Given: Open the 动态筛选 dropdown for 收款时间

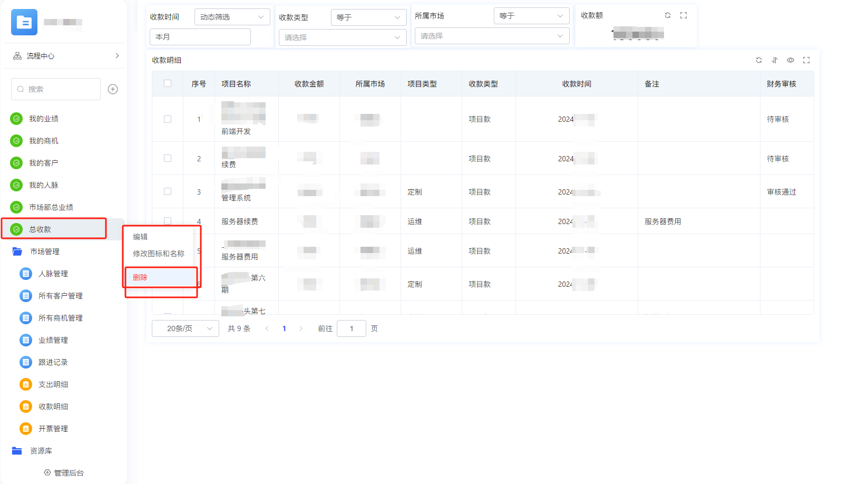Looking at the screenshot, I should coord(232,17).
